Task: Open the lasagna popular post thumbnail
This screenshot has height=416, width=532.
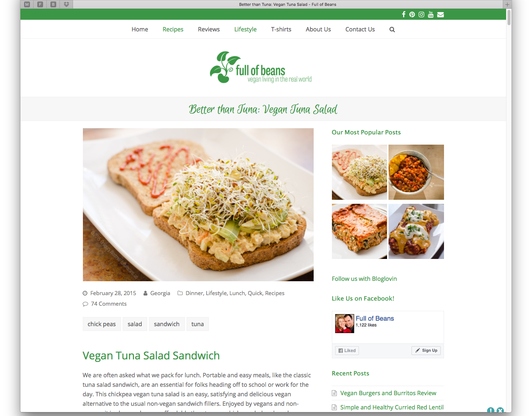Action: coord(359,231)
